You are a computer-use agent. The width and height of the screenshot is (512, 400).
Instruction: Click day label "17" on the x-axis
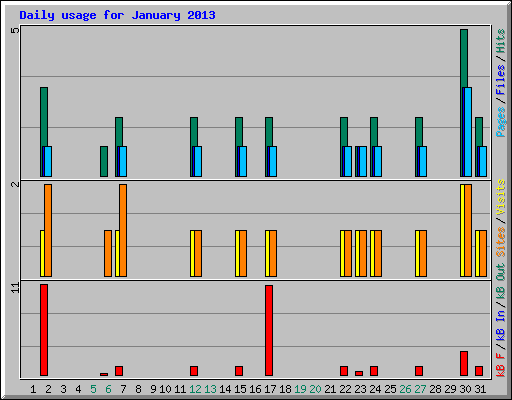pyautogui.click(x=270, y=389)
